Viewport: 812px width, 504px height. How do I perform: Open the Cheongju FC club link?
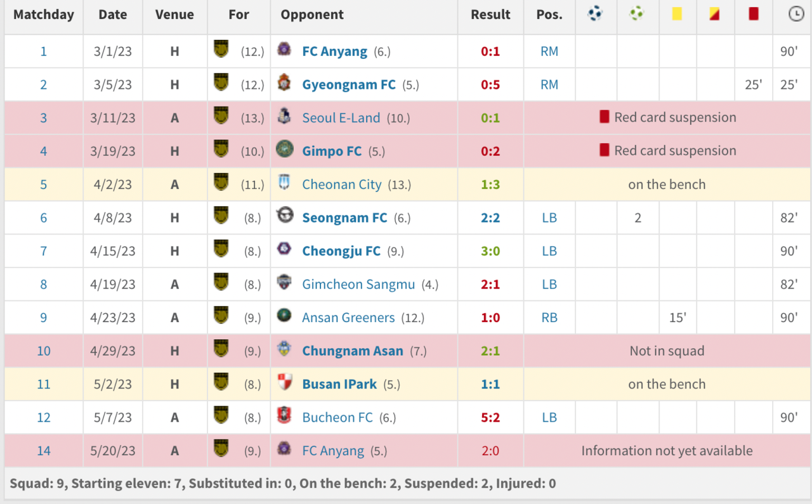click(x=341, y=251)
